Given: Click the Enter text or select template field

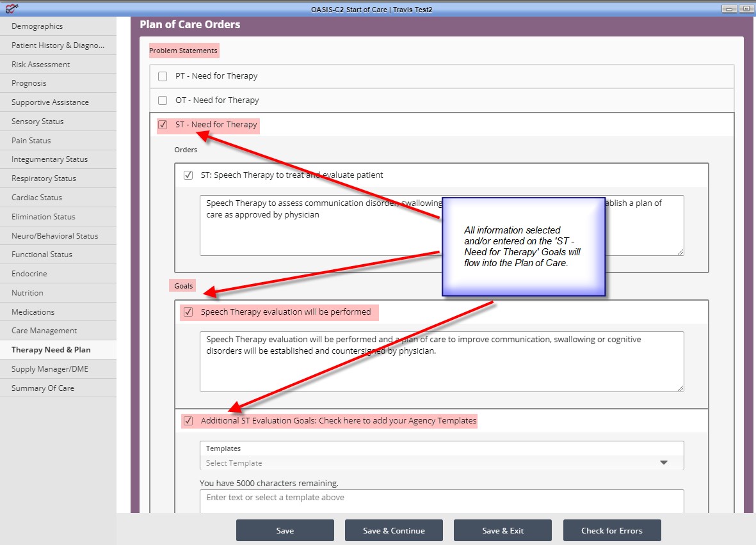Looking at the screenshot, I should click(442, 501).
